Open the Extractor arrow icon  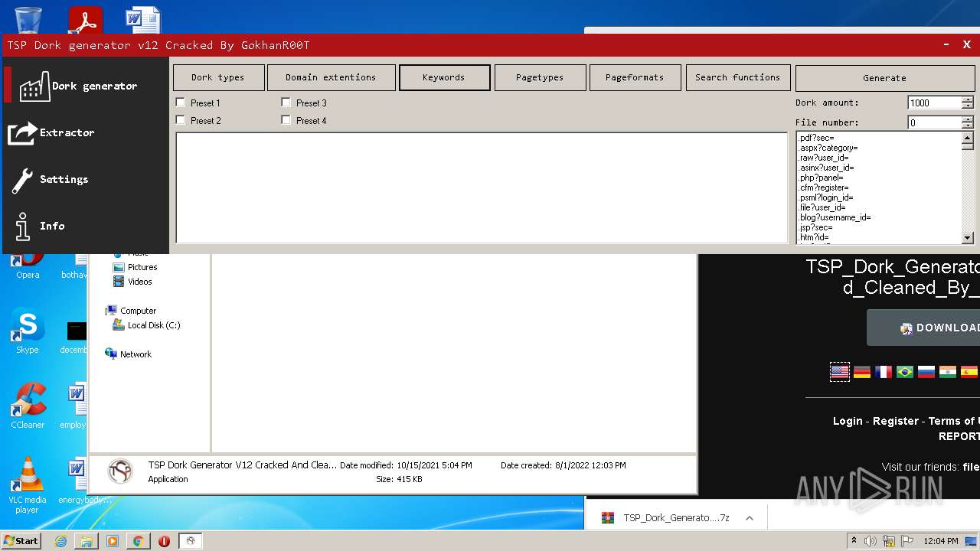pos(22,133)
